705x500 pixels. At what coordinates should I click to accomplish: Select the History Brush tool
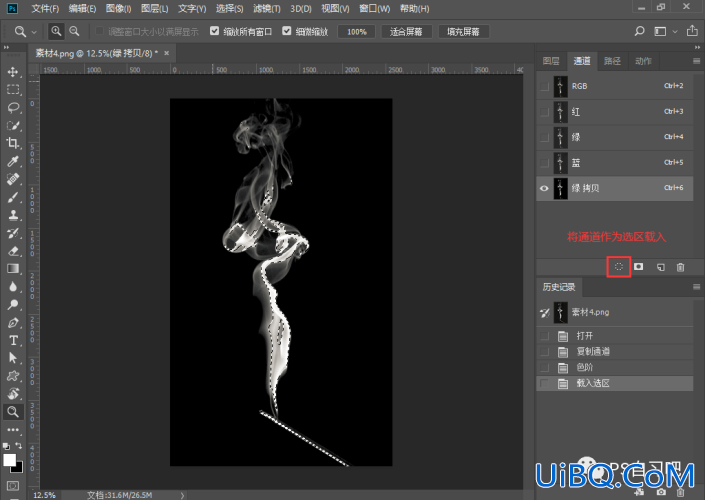point(13,233)
